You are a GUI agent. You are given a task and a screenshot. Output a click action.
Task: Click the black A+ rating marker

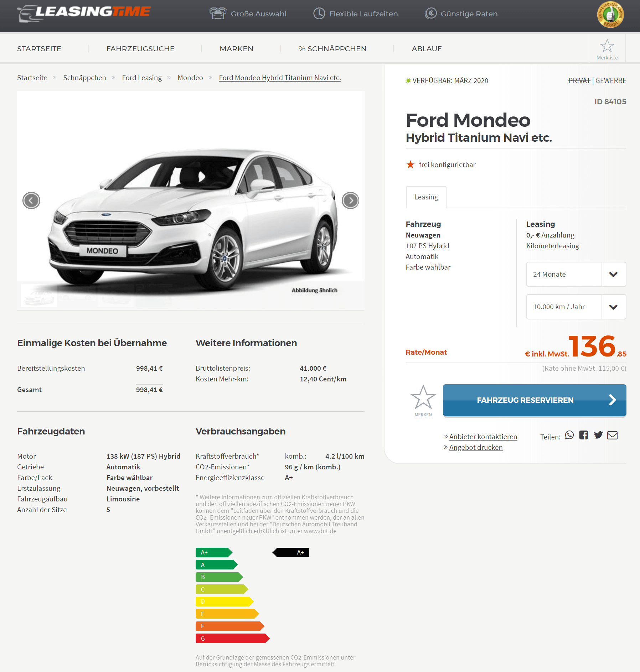click(x=291, y=552)
